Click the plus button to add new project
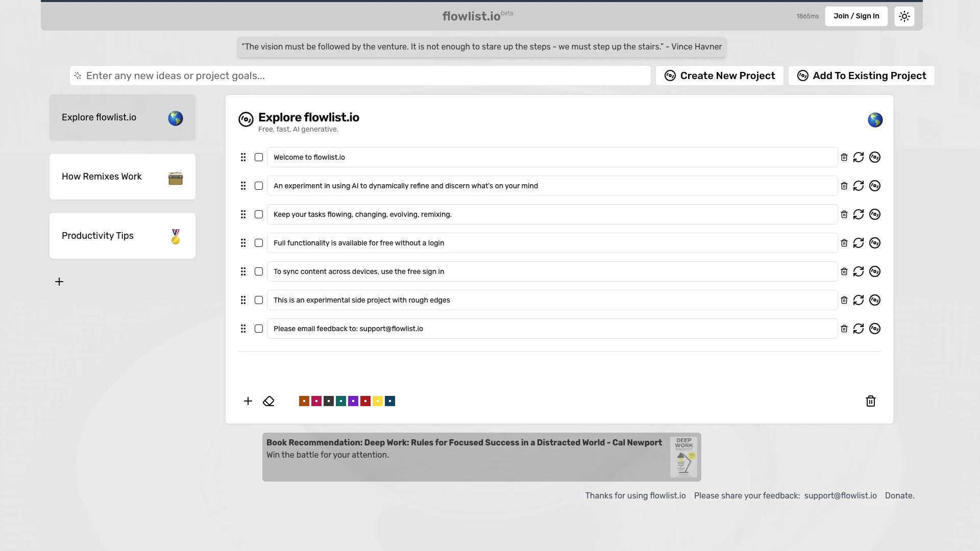Screen dimensions: 980x551 point(60,281)
